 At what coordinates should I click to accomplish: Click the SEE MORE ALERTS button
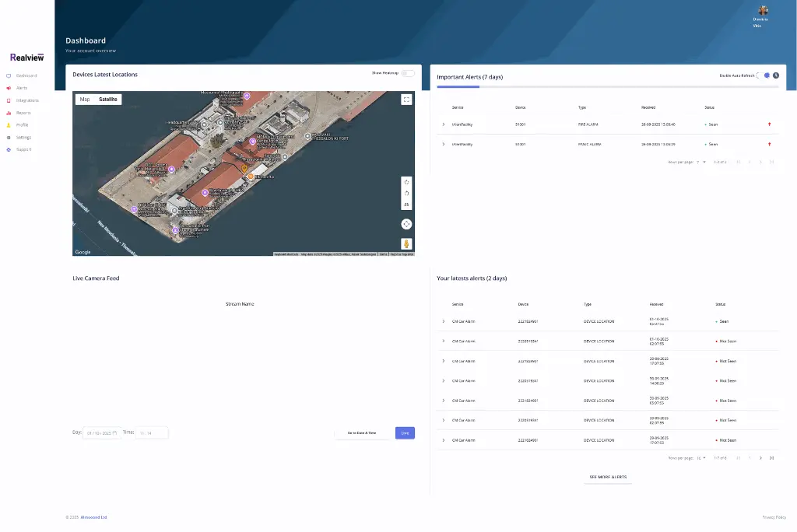pos(608,477)
